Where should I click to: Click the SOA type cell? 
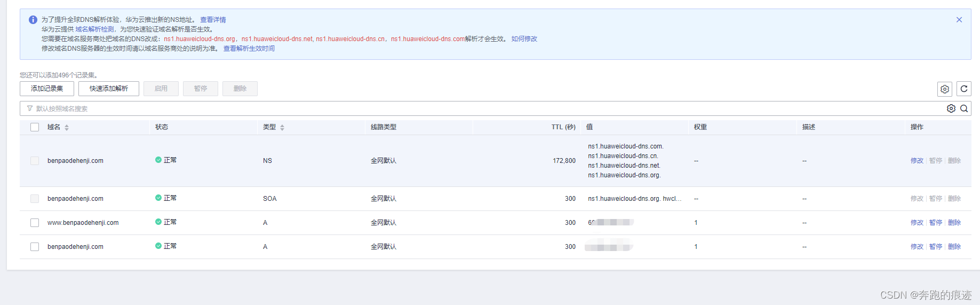coord(270,199)
